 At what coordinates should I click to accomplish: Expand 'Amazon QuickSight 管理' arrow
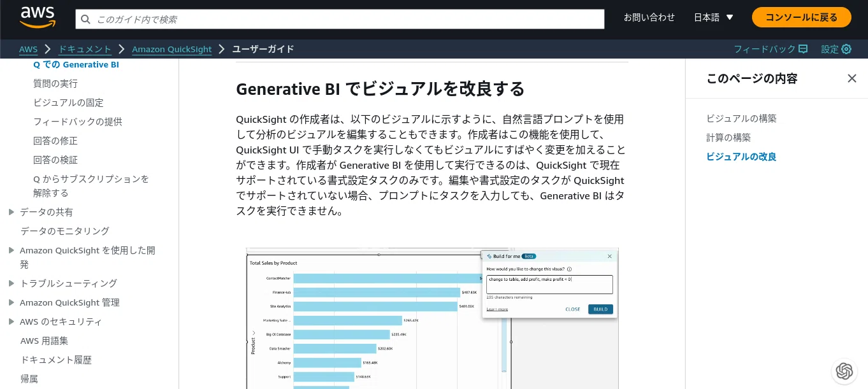click(x=11, y=302)
